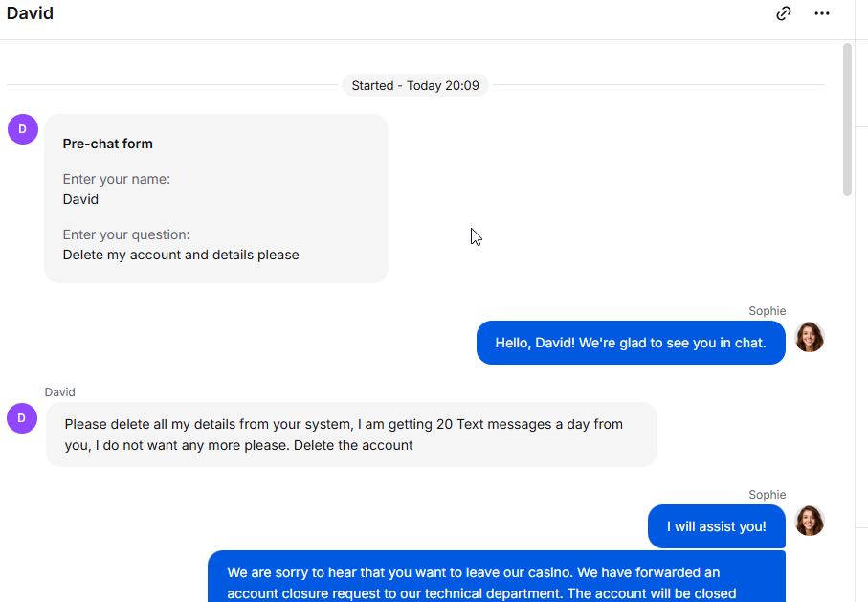
Task: Click the 'Enter your question:' label
Action: point(126,234)
